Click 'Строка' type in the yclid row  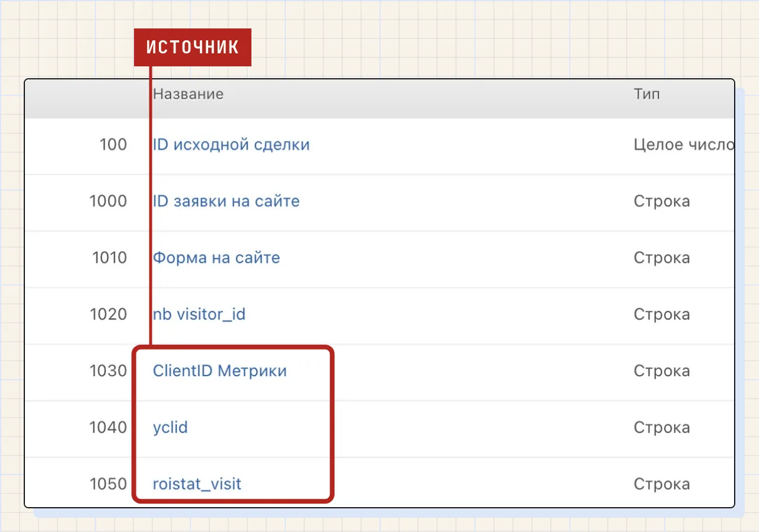coord(662,428)
